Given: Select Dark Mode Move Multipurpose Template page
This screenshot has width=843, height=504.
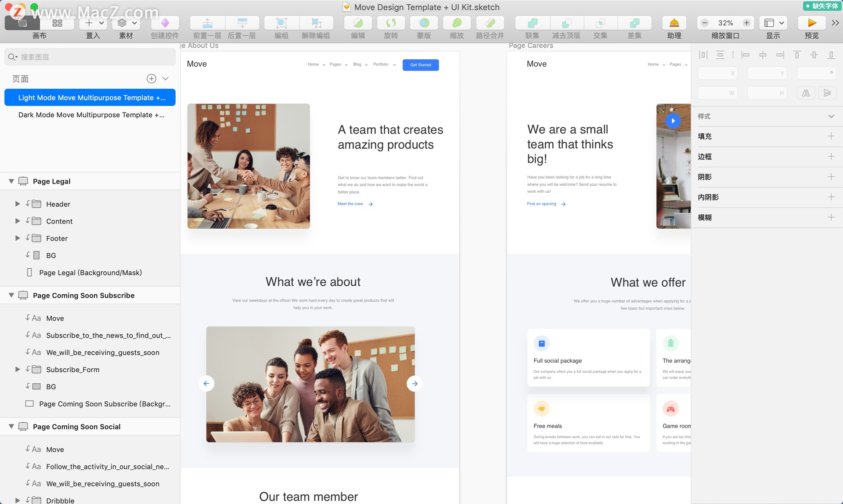Looking at the screenshot, I should (91, 115).
